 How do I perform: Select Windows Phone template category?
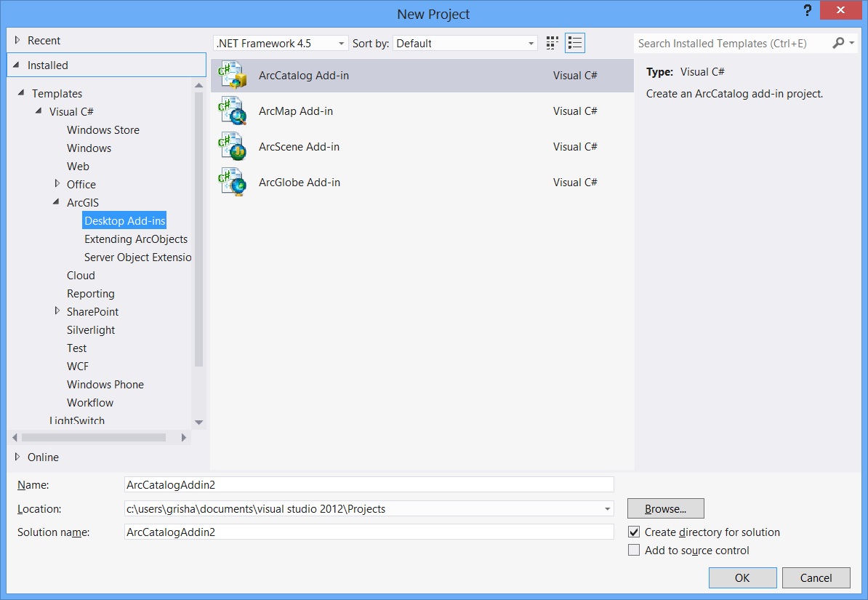click(105, 385)
